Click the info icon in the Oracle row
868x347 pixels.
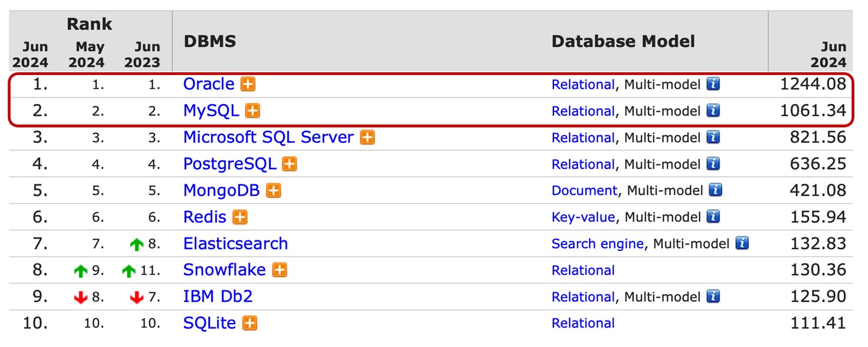click(713, 84)
